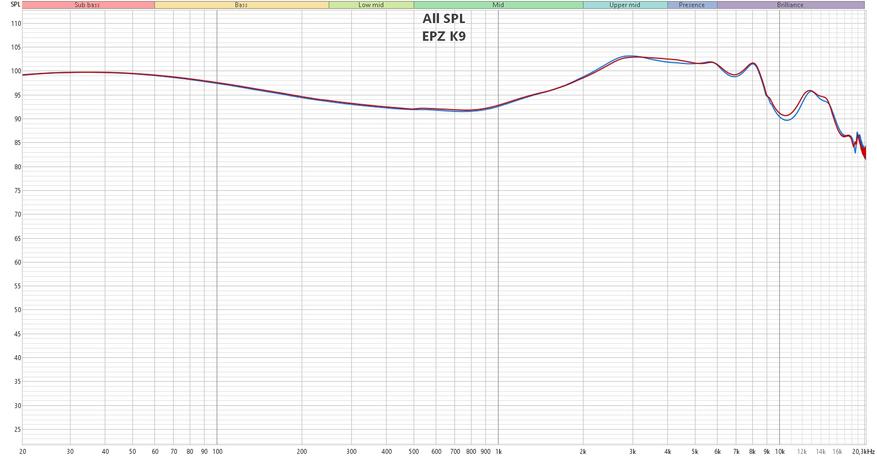The width and height of the screenshot is (877, 458).
Task: Click the Upper mid band label
Action: 625,5
